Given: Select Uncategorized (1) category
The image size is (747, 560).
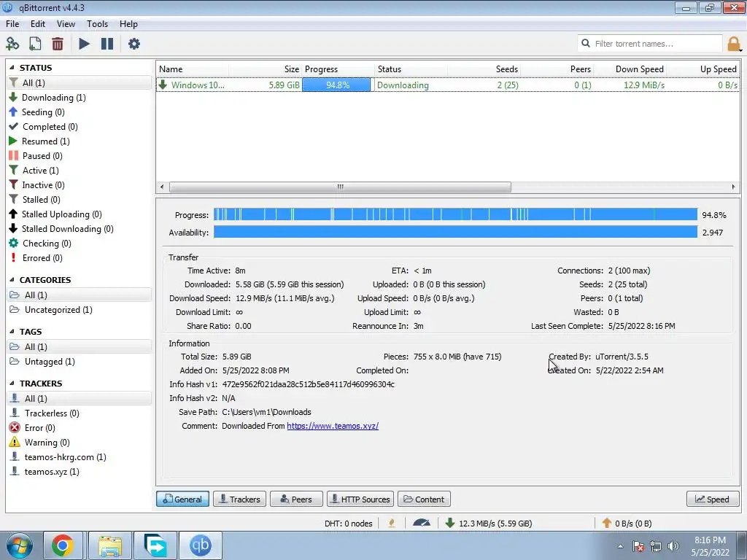Looking at the screenshot, I should (x=79, y=309).
